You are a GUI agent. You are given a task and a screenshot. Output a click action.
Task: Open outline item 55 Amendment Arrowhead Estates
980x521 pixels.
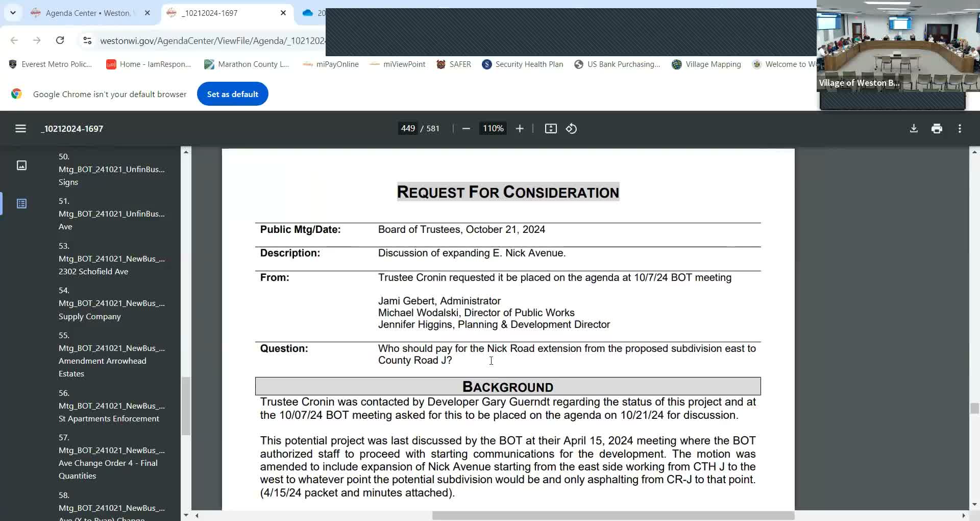coord(112,354)
